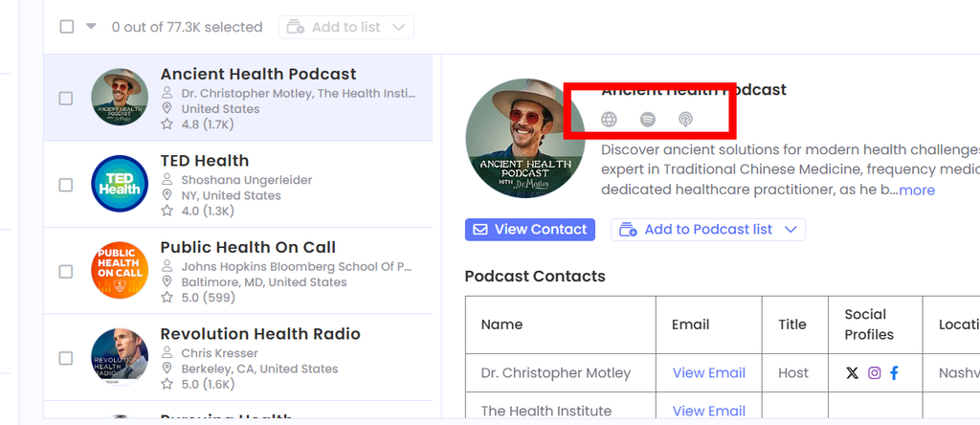This screenshot has height=425, width=980.
Task: Click the location pin for Public Health On Call
Action: point(167,281)
